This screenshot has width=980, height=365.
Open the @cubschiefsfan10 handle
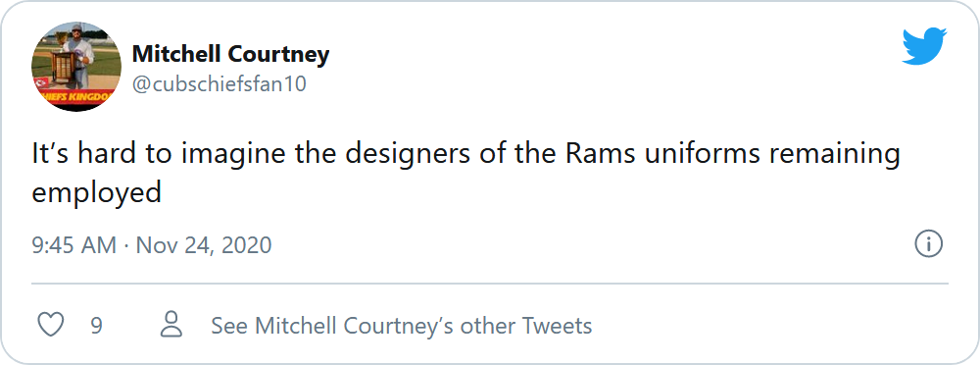(x=219, y=83)
